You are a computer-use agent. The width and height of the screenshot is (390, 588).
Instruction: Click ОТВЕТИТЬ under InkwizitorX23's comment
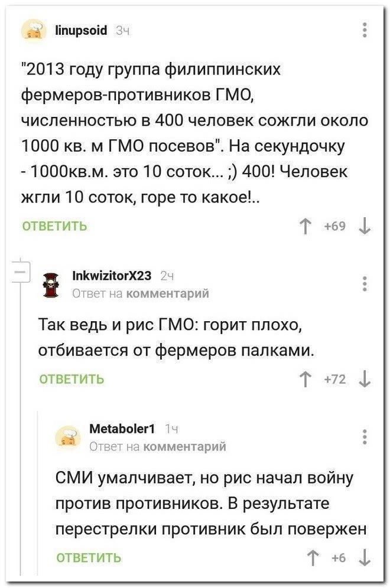coord(72,379)
